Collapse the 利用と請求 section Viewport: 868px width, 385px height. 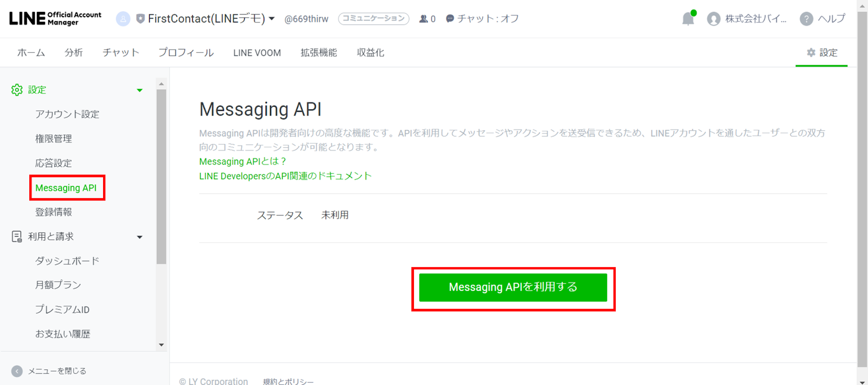[x=139, y=237]
